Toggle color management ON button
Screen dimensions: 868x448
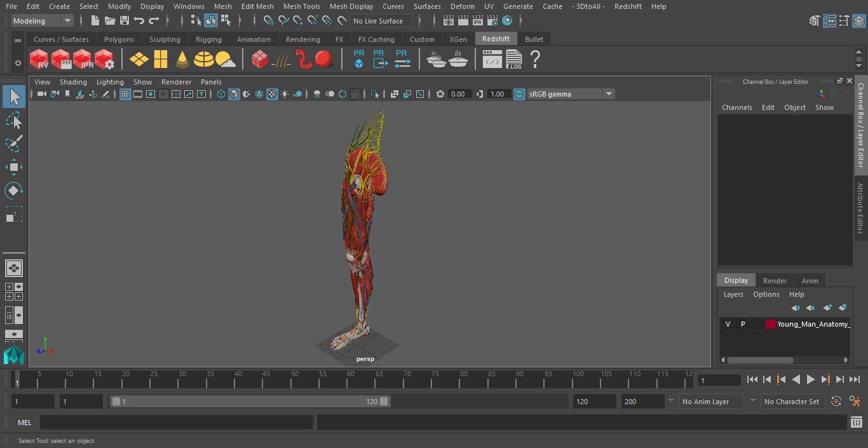tap(519, 94)
